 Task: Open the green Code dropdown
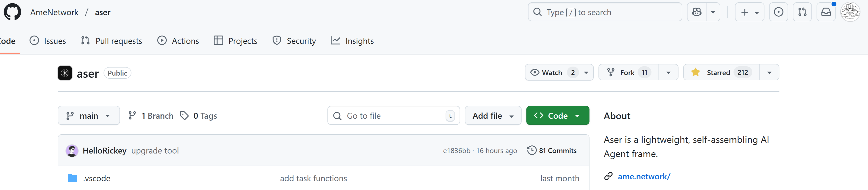click(x=558, y=116)
